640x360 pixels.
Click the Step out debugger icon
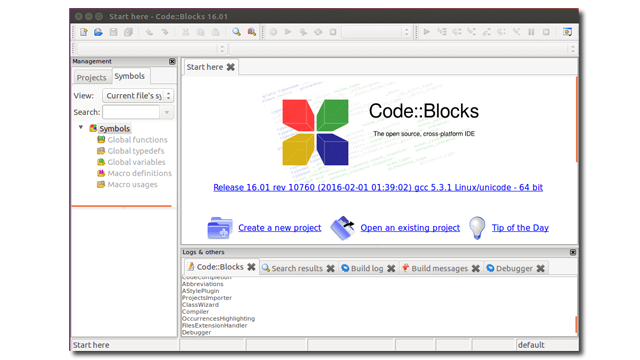487,32
